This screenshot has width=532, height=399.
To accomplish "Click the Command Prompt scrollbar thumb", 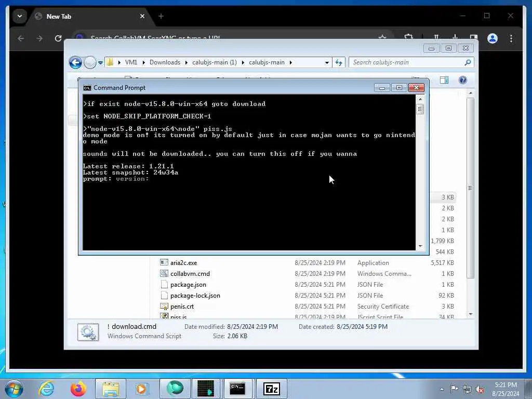I will click(420, 109).
